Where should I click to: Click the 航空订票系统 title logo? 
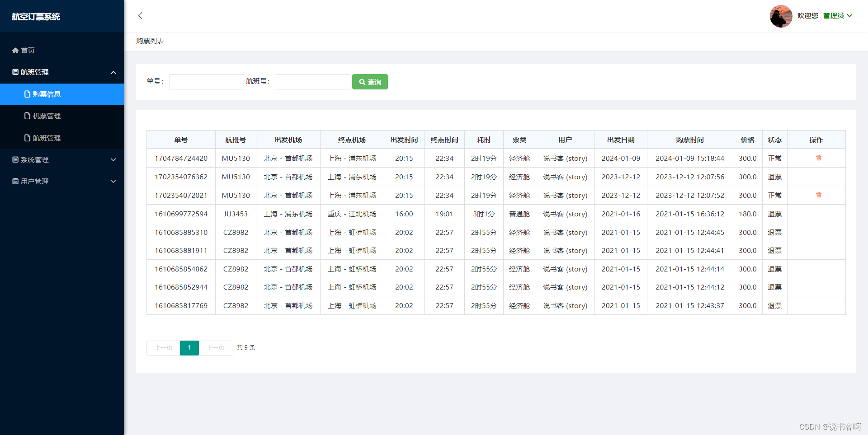(36, 17)
